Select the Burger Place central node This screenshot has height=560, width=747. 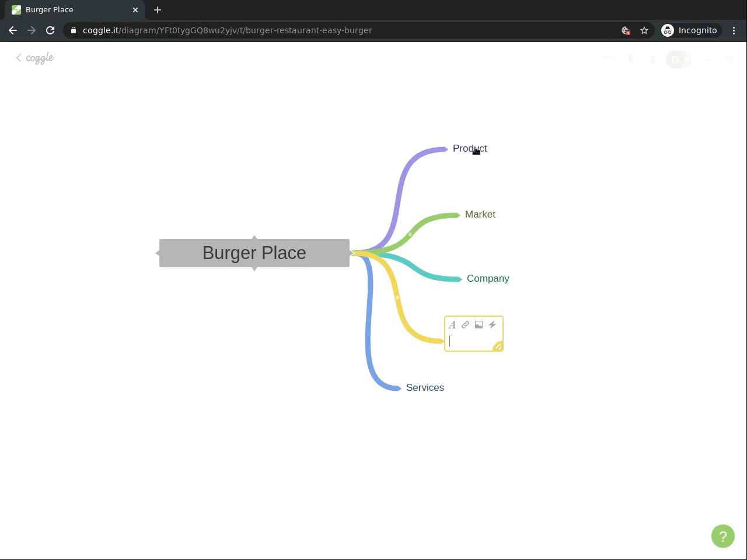click(254, 253)
